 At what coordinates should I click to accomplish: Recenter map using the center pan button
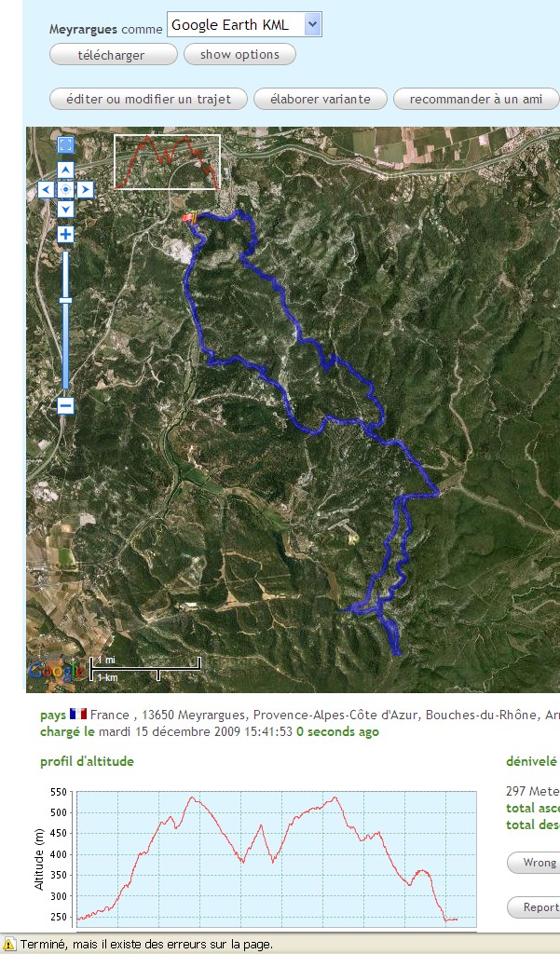[66, 190]
